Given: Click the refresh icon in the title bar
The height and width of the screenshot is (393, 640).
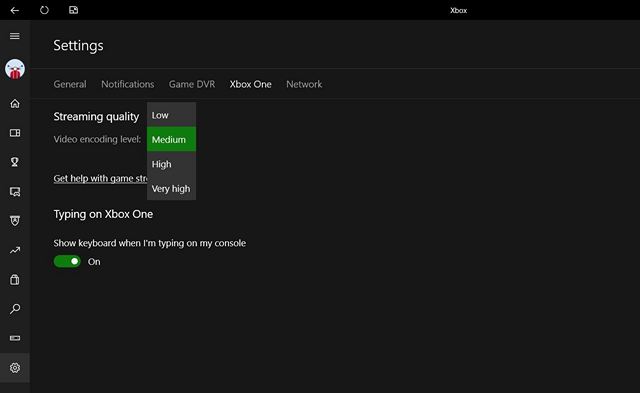Looking at the screenshot, I should tap(44, 10).
